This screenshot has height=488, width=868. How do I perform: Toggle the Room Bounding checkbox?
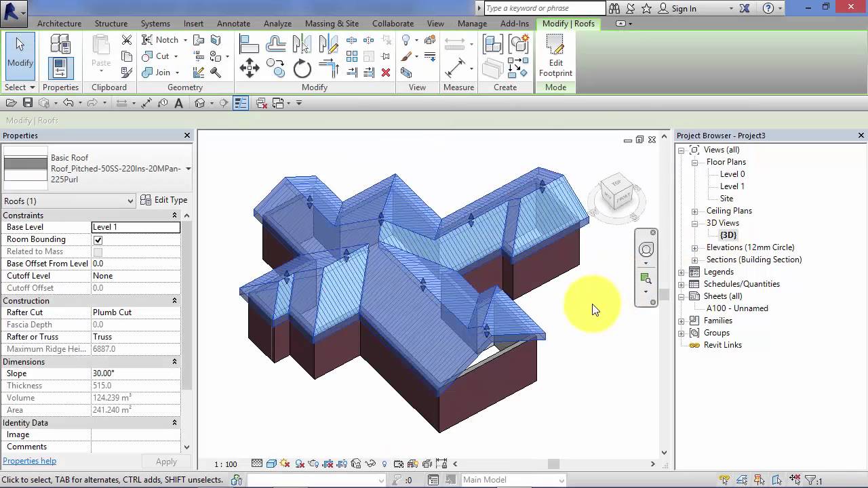pyautogui.click(x=98, y=240)
